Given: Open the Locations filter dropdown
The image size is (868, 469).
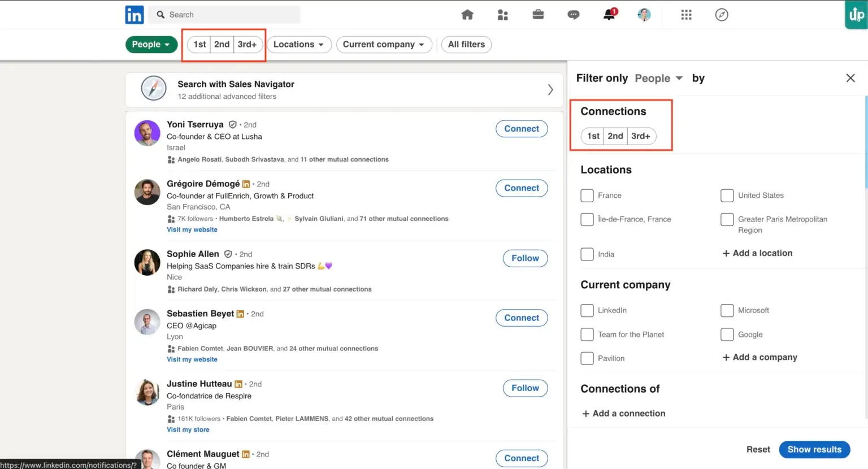Looking at the screenshot, I should coord(299,44).
